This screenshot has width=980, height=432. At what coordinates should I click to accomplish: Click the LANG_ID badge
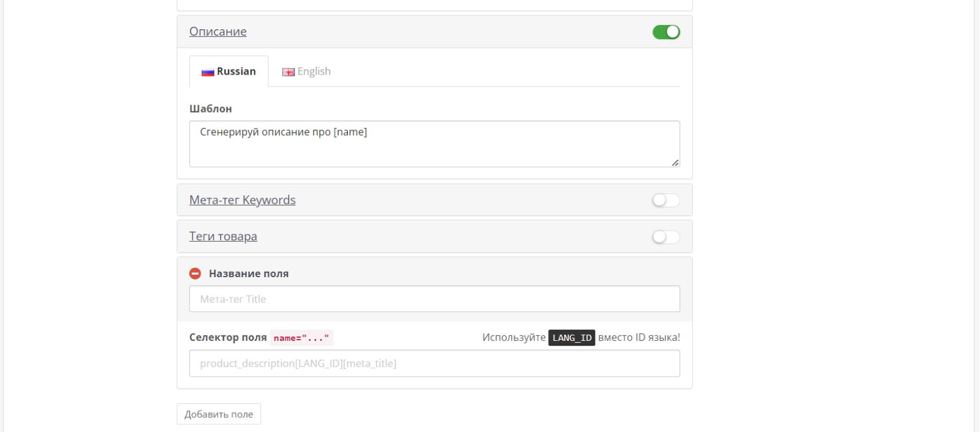point(571,338)
